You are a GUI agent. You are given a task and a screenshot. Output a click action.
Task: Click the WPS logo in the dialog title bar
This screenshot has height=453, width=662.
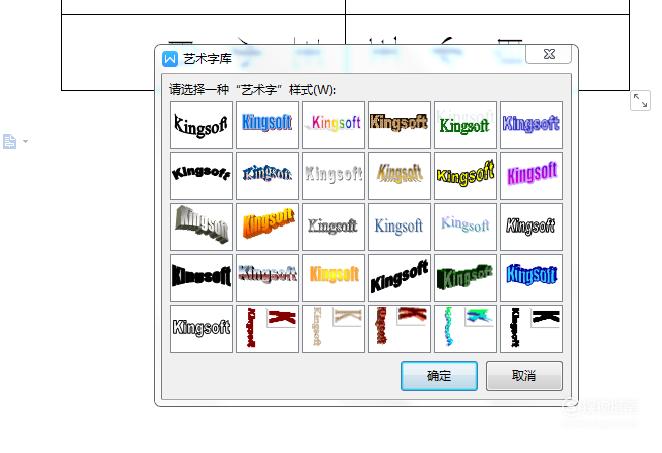pos(170,59)
